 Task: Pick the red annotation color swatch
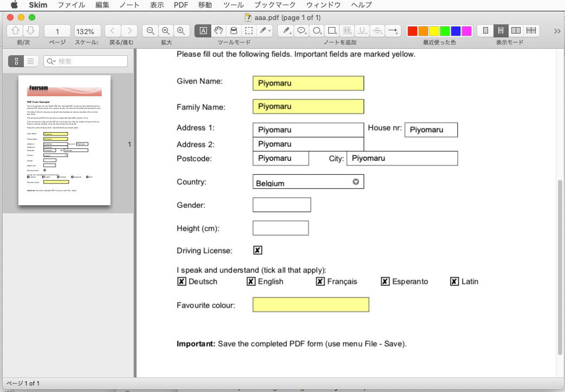[x=412, y=31]
